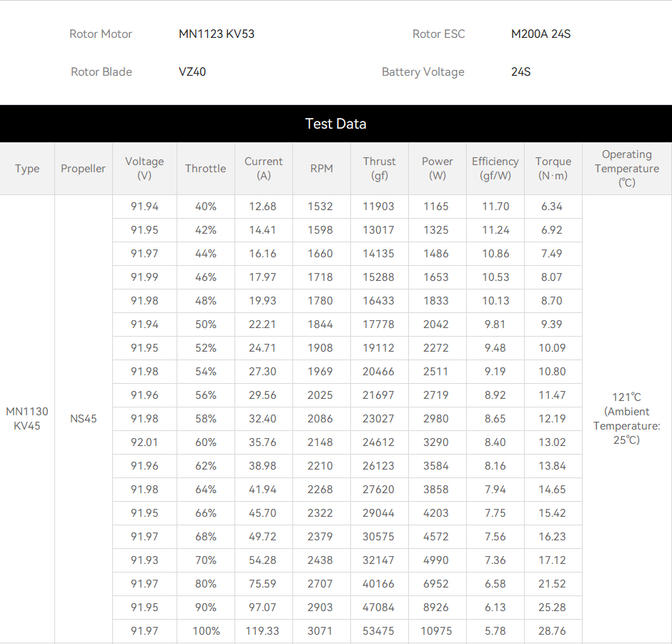Viewport: 672px width, 644px height.
Task: Click the 119.33 current value
Action: (x=262, y=630)
